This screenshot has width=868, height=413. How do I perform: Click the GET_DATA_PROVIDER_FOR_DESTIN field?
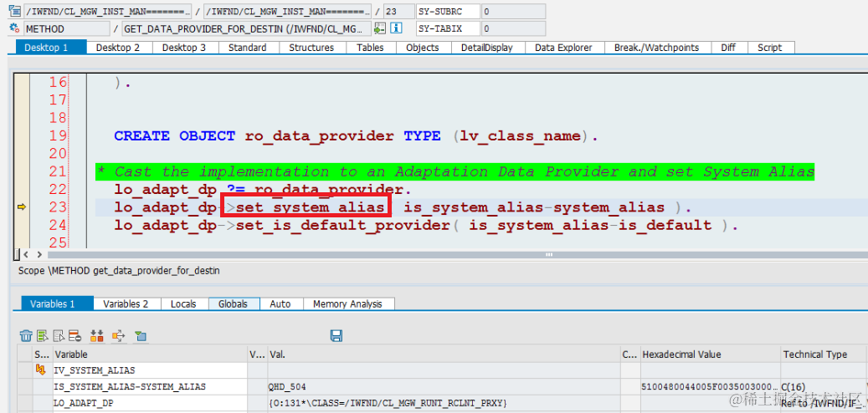246,28
